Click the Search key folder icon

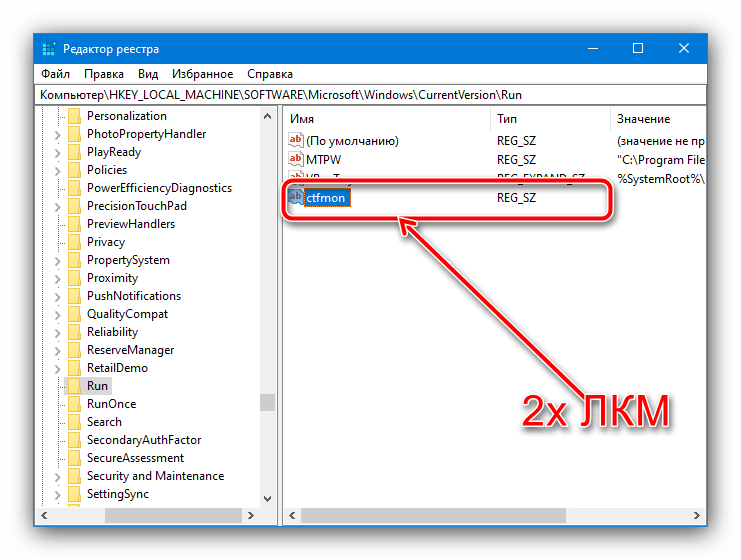(x=74, y=422)
